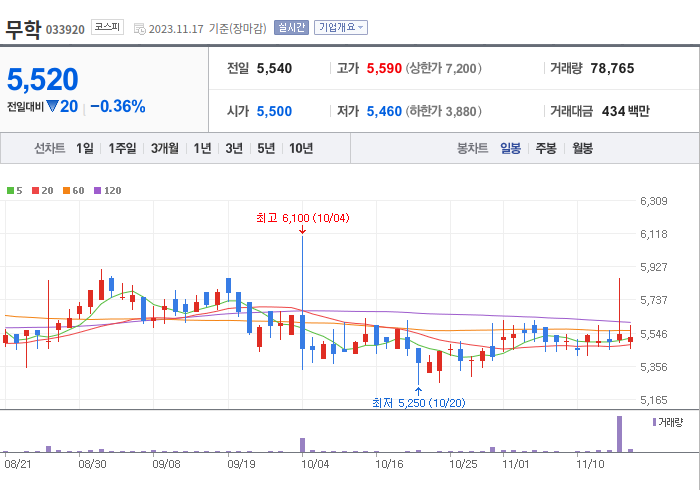Screen dimensions: 700x490
Task: Click the 시가 5,500 value
Action: point(274,111)
